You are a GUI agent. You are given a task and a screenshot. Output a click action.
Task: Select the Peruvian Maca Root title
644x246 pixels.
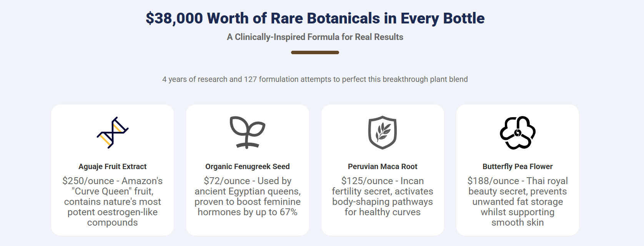[x=382, y=166]
